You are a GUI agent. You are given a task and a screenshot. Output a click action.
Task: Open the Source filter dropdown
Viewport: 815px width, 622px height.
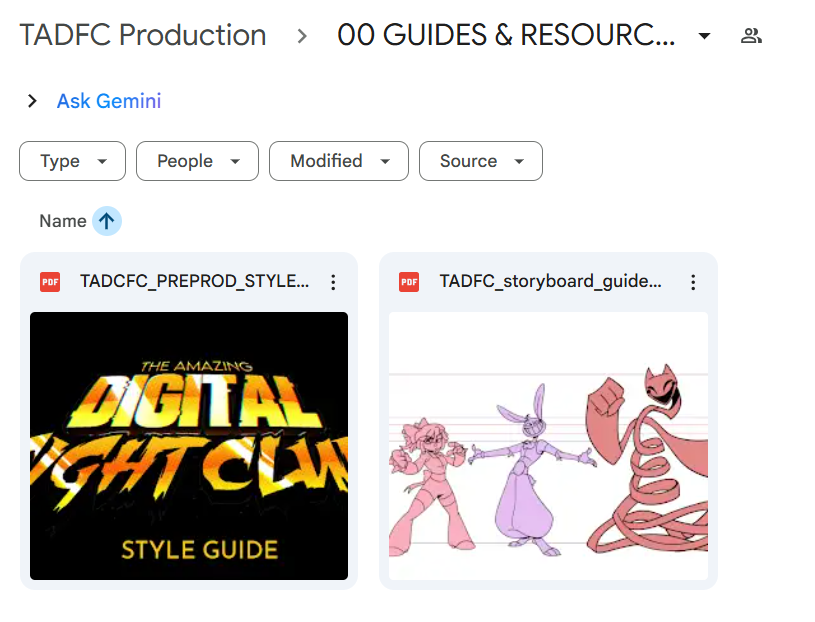[480, 161]
